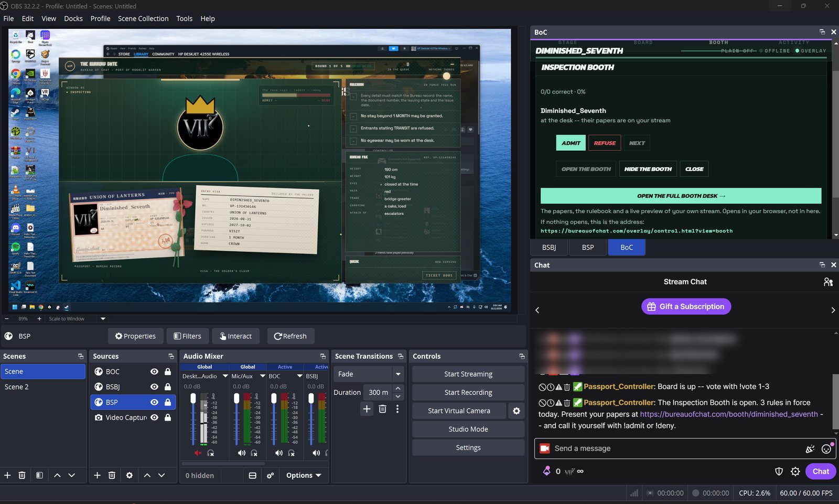This screenshot has height=504, width=839.
Task: Move the scene down in Scenes dock
Action: tap(72, 475)
